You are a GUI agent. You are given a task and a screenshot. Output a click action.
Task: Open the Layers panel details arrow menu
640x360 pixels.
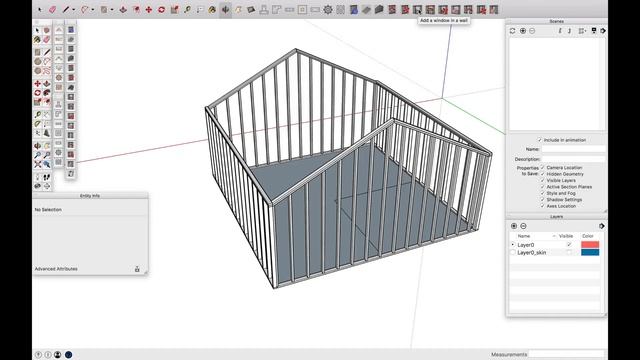click(602, 226)
